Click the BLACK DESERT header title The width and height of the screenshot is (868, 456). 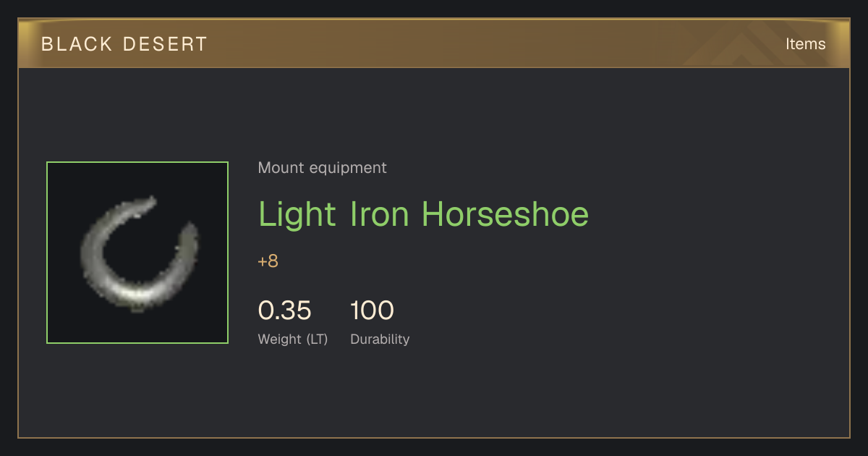(x=124, y=44)
